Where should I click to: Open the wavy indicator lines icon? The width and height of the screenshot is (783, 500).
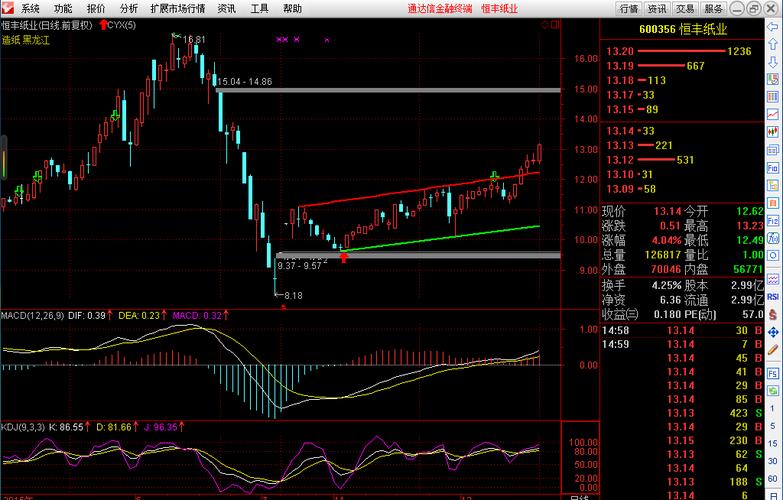(x=773, y=279)
